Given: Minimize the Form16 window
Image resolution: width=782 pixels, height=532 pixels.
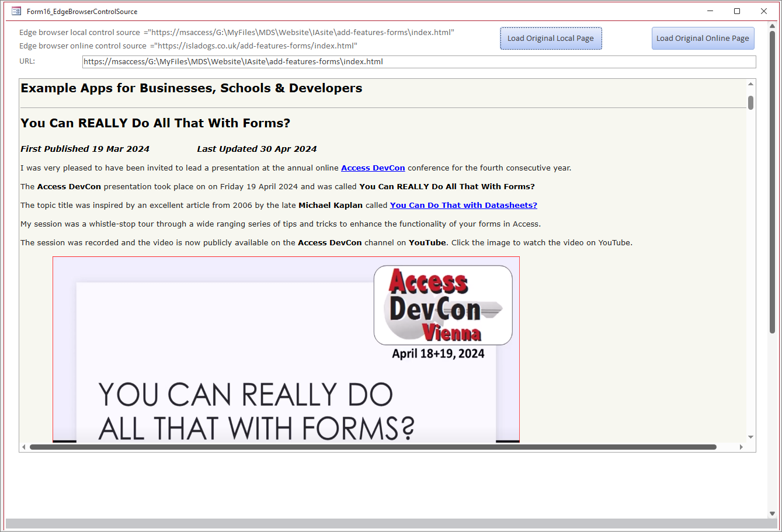Looking at the screenshot, I should [x=711, y=11].
